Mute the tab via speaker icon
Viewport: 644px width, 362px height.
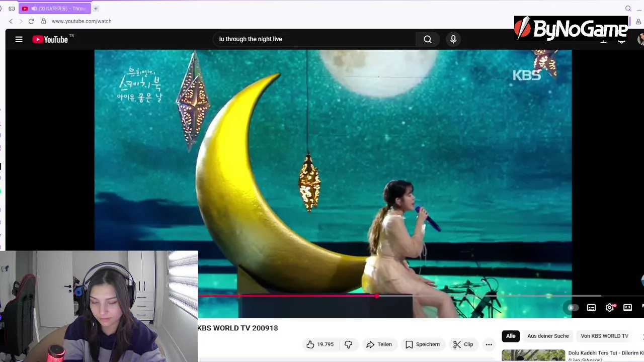pos(34,9)
